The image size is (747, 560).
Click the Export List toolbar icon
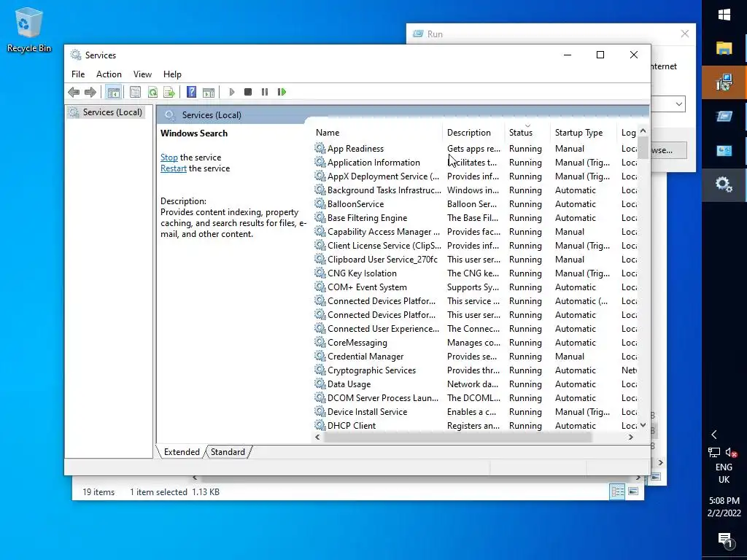pos(169,92)
